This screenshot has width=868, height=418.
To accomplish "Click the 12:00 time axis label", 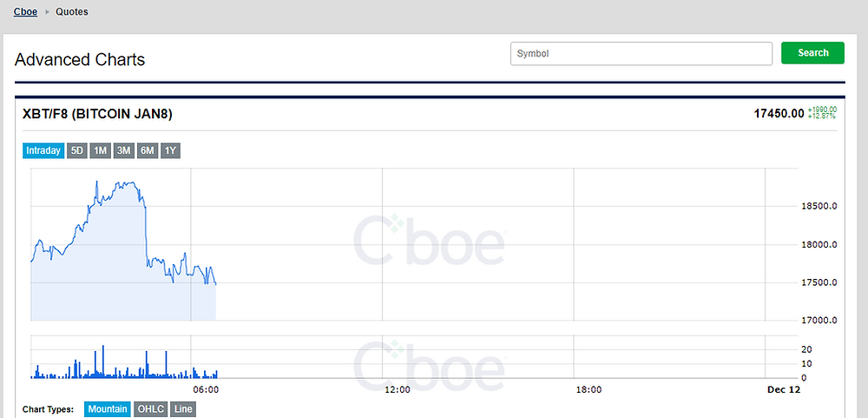I will [x=398, y=389].
